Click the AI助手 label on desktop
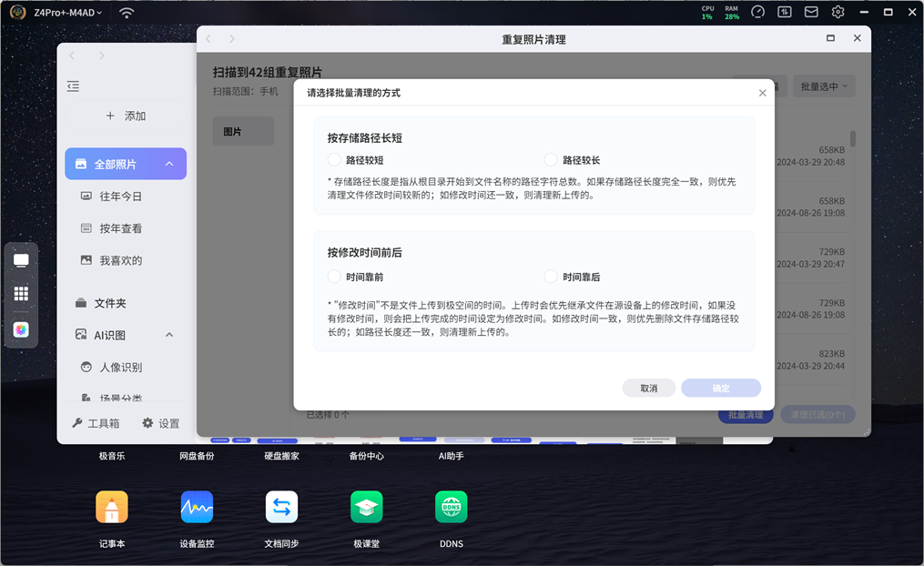 (452, 456)
